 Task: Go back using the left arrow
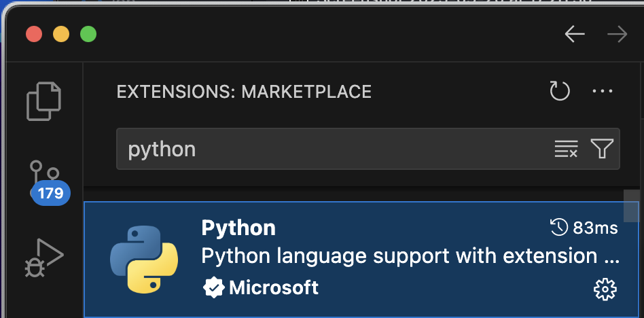pos(575,34)
